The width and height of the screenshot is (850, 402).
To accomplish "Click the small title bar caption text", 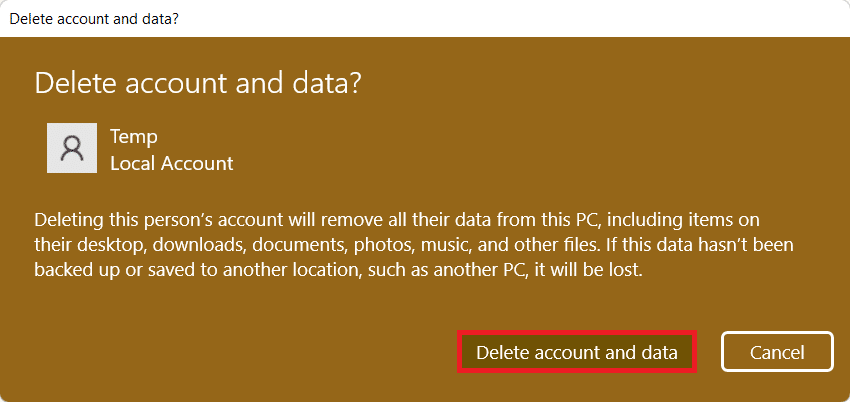I will (x=87, y=18).
